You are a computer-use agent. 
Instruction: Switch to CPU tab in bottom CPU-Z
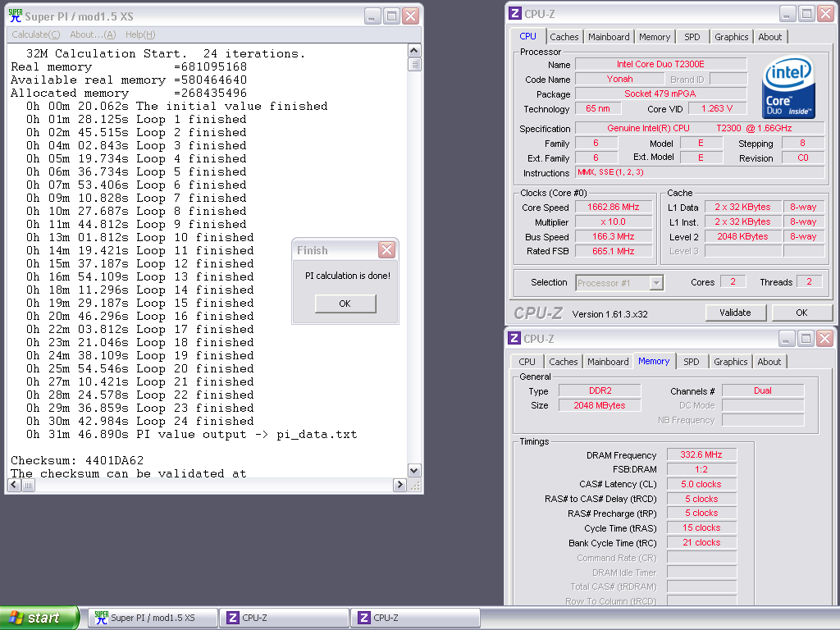(x=527, y=362)
